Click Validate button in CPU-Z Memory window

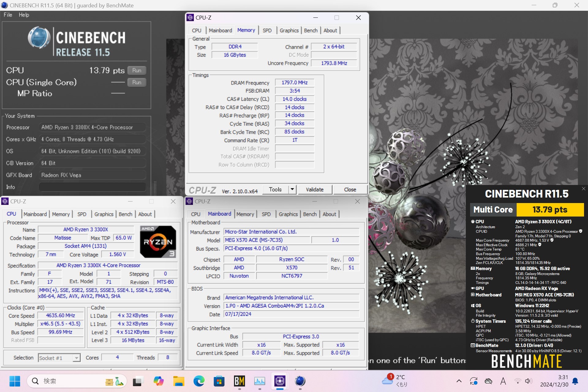pyautogui.click(x=315, y=190)
